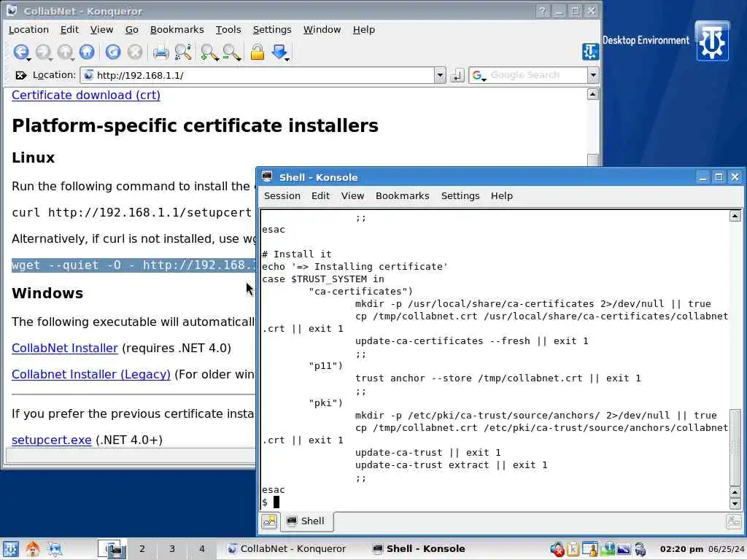
Task: Click the Go button beside location field
Action: (457, 75)
